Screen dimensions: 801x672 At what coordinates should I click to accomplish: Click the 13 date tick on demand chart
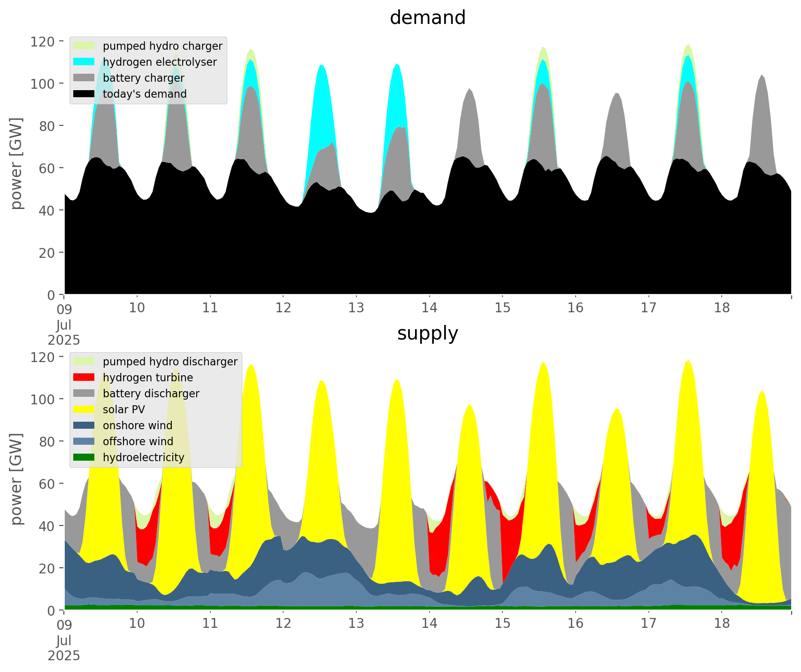[x=356, y=308]
